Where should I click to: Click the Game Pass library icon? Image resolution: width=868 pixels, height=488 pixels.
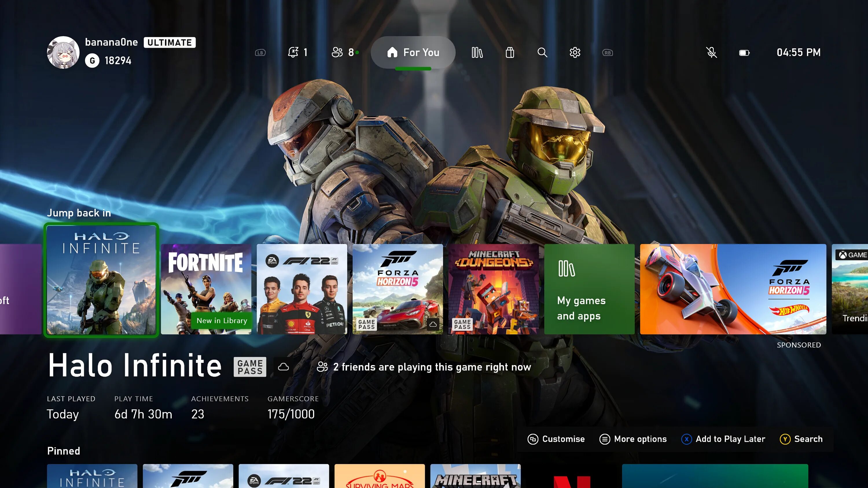477,52
